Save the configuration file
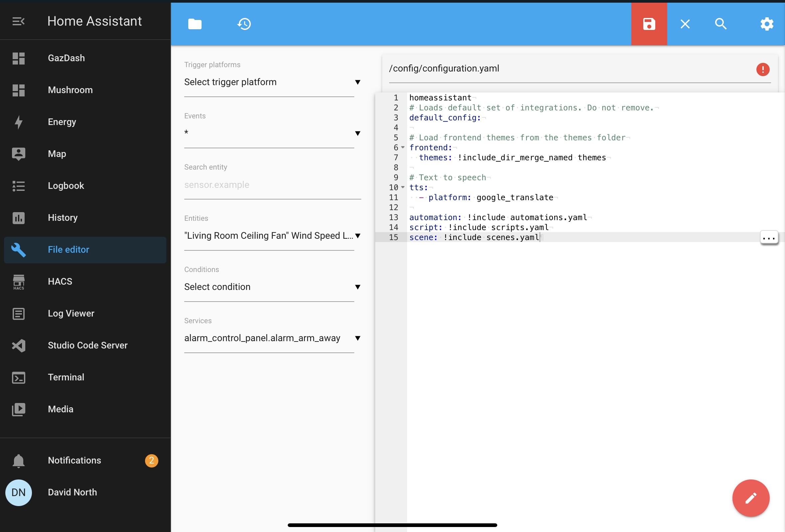Screen dimensions: 785x532 point(649,24)
